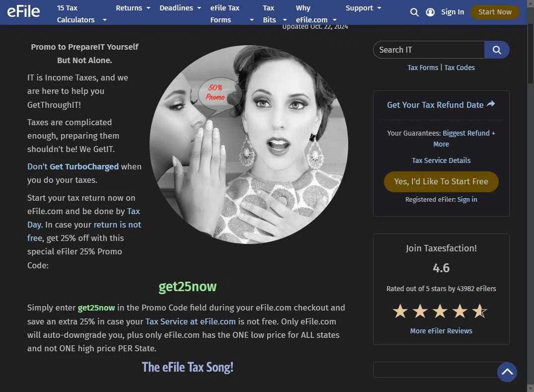Click Sign In in the header
The height and width of the screenshot is (392, 534).
pyautogui.click(x=452, y=12)
